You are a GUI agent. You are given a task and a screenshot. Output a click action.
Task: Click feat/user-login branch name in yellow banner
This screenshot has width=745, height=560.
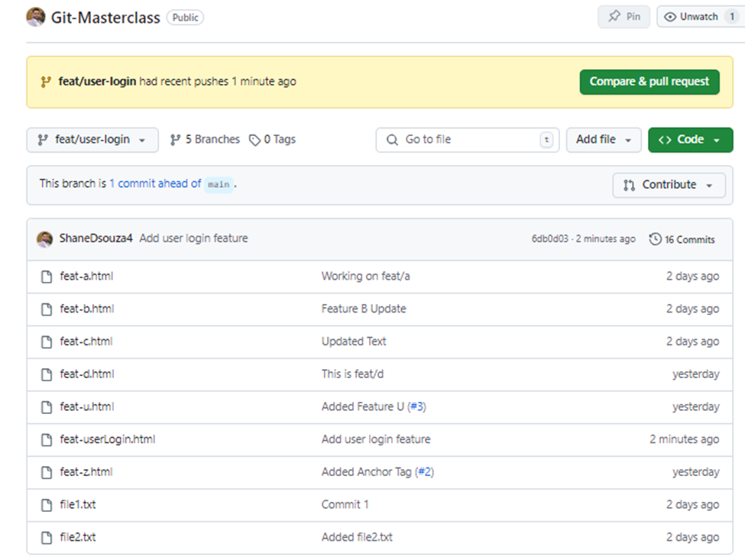tap(97, 81)
